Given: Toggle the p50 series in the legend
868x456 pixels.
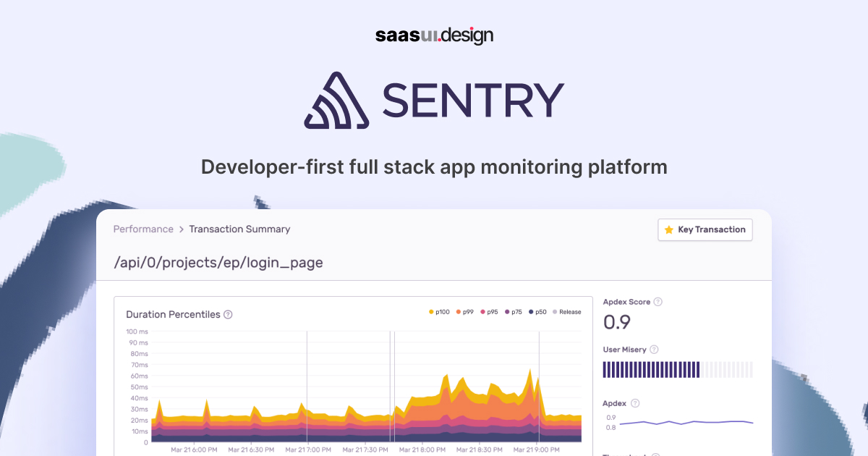Looking at the screenshot, I should (538, 311).
